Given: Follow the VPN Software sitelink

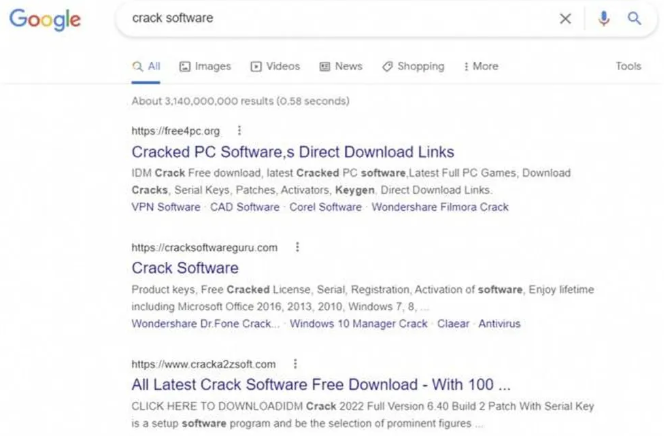Looking at the screenshot, I should point(166,207).
